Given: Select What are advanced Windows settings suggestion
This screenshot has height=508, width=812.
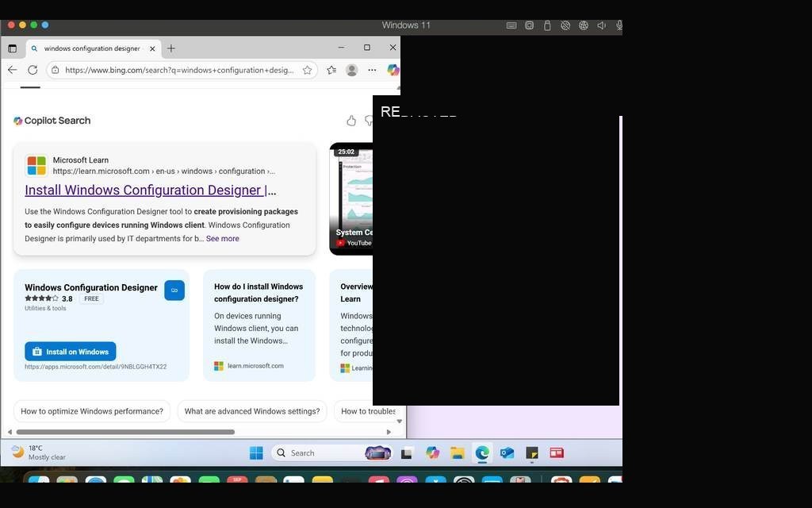Looking at the screenshot, I should tap(252, 411).
